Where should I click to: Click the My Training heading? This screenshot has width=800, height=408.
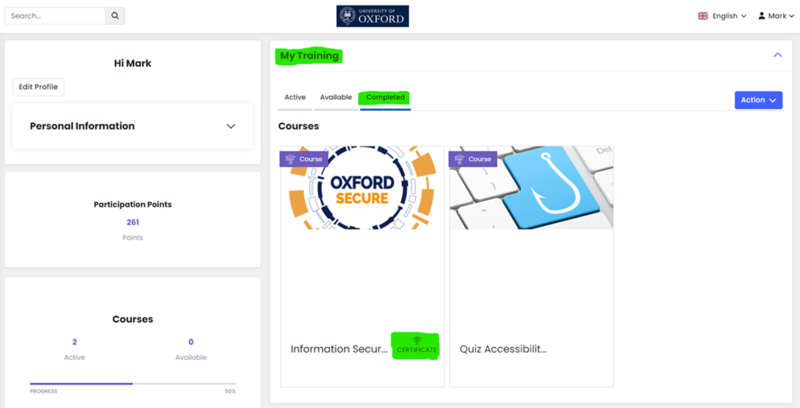point(309,56)
